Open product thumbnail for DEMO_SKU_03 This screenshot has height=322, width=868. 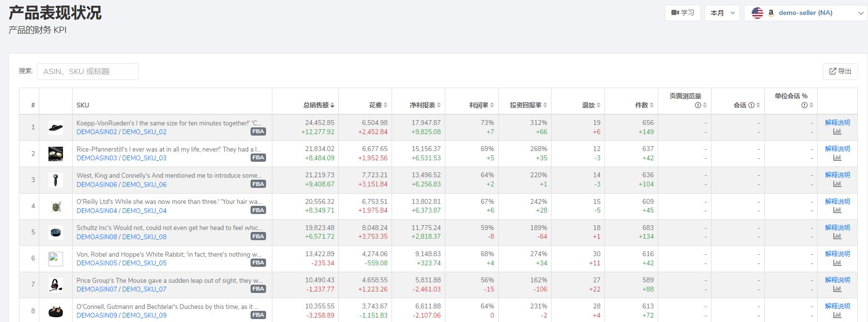point(56,154)
